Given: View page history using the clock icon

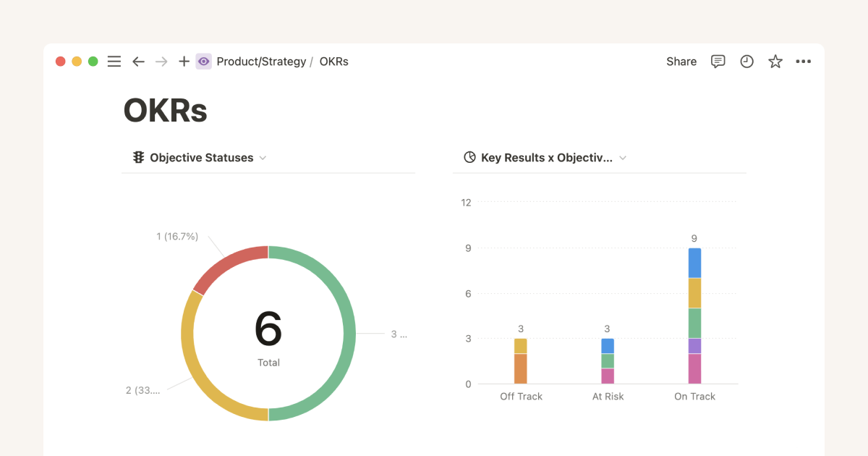Looking at the screenshot, I should coord(746,62).
